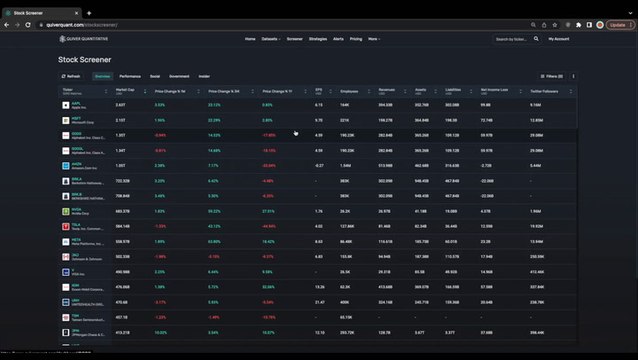Click the search magnifier icon in site header
This screenshot has width=638, height=360.
point(536,39)
